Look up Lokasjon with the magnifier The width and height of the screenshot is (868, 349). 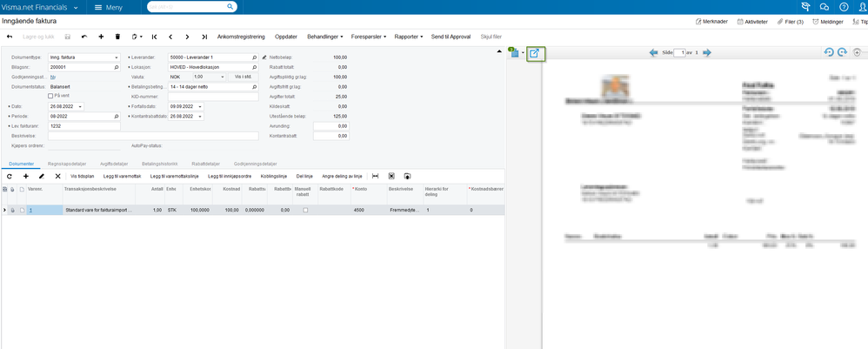tap(255, 67)
